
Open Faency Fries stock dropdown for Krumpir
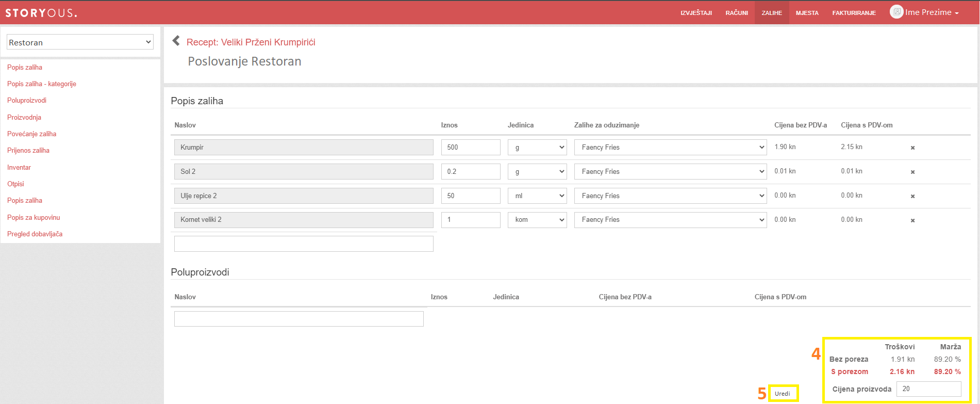671,147
